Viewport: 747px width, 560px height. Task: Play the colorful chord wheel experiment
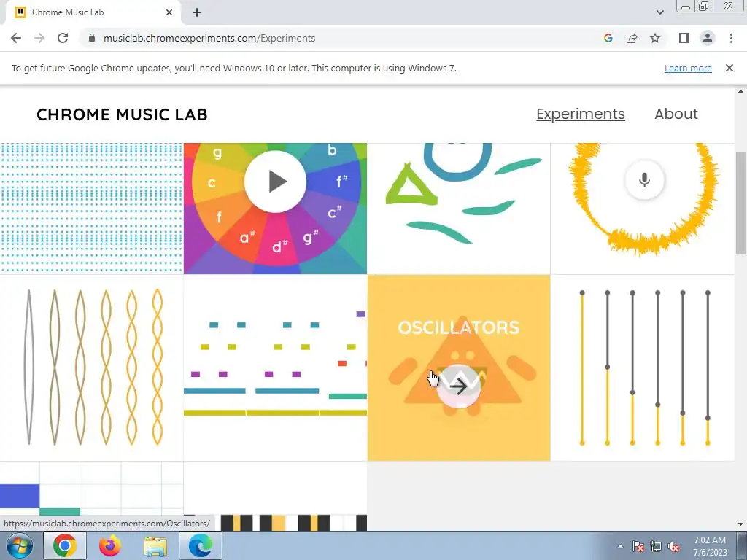(275, 182)
